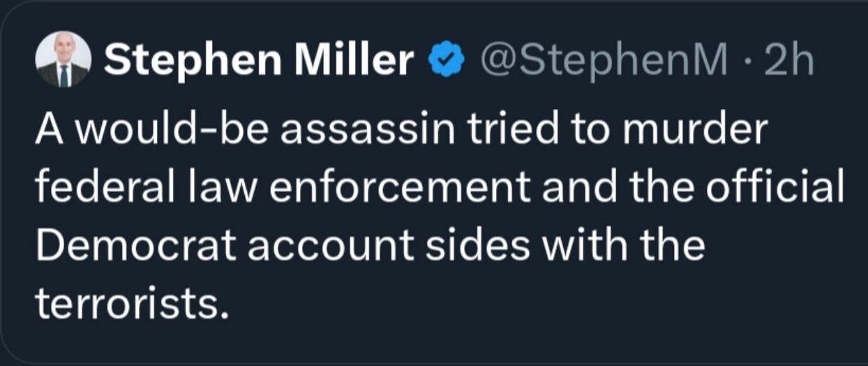The width and height of the screenshot is (868, 366).
Task: Click the word "terrorists." at tweet end
Action: 132,305
